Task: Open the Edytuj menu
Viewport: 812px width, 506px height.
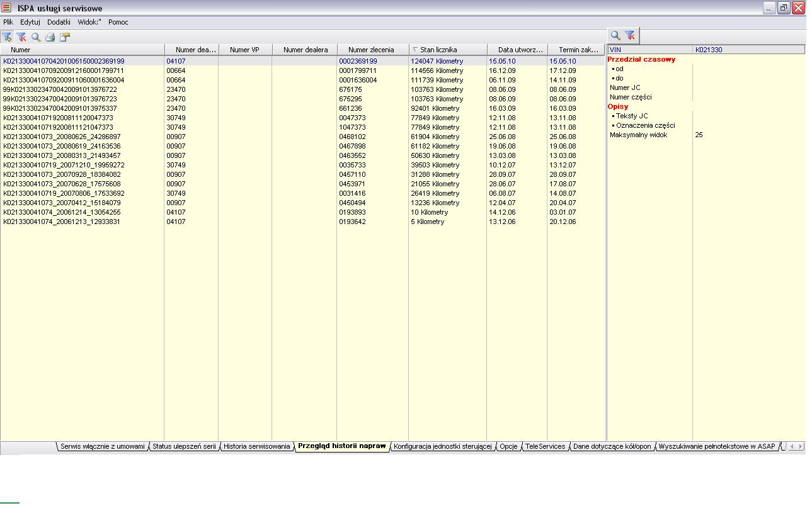Action: tap(30, 22)
